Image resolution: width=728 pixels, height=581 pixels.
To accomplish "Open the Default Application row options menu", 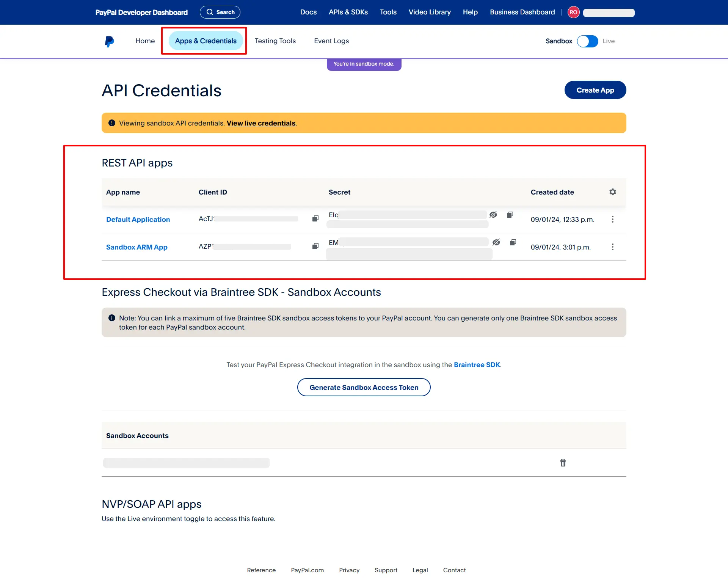I will pyautogui.click(x=612, y=219).
